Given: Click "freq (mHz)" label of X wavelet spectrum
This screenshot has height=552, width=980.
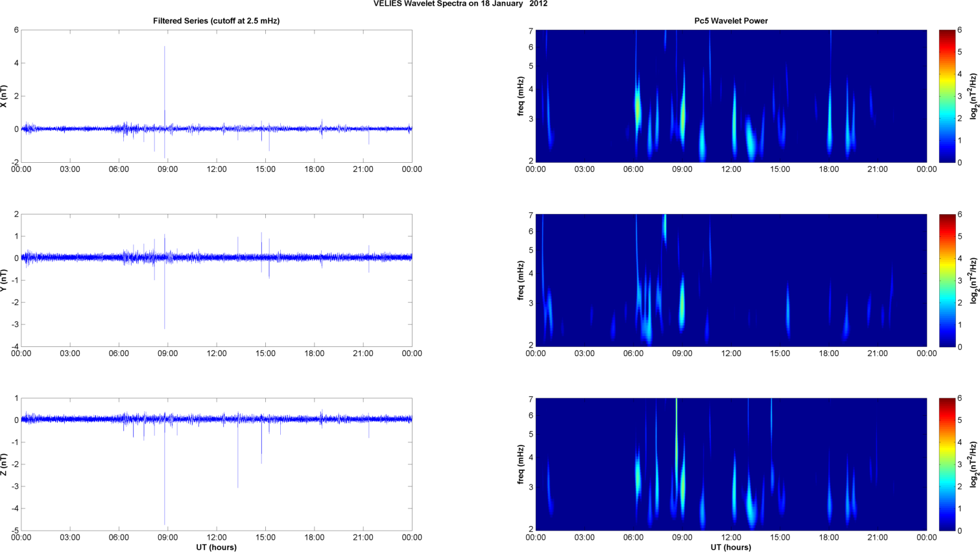Looking at the screenshot, I should click(521, 96).
